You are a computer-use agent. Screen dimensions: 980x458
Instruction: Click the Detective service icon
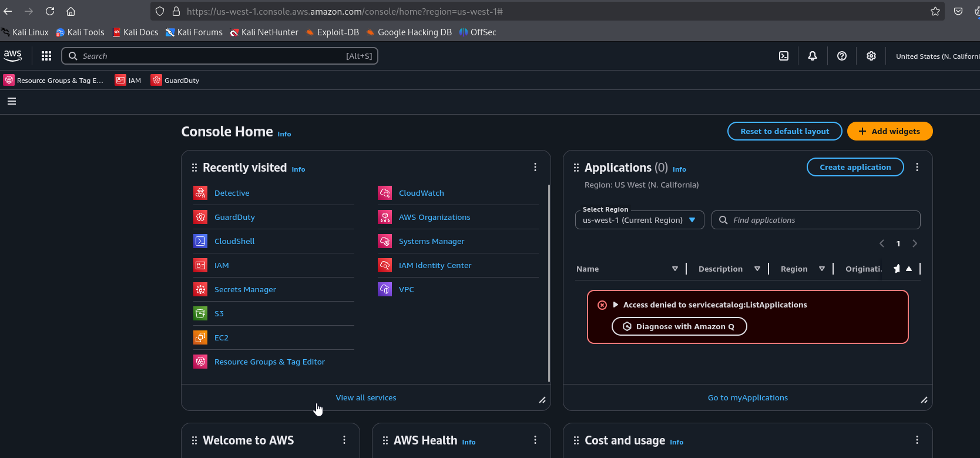click(200, 193)
